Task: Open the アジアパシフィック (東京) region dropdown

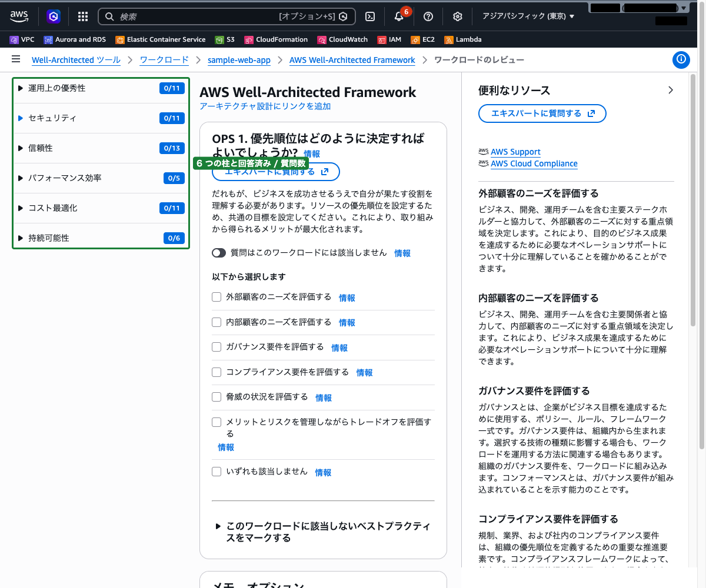Action: (528, 16)
